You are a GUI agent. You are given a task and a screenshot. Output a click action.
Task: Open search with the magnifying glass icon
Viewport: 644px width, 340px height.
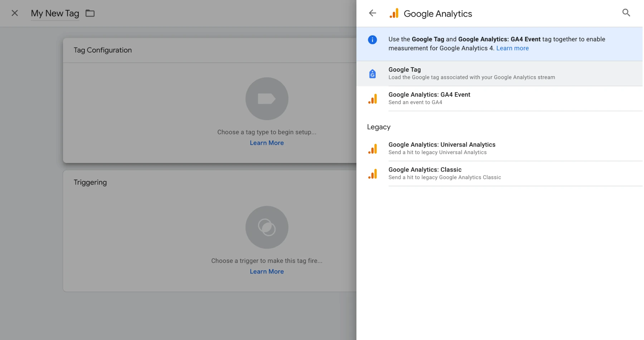click(x=626, y=13)
